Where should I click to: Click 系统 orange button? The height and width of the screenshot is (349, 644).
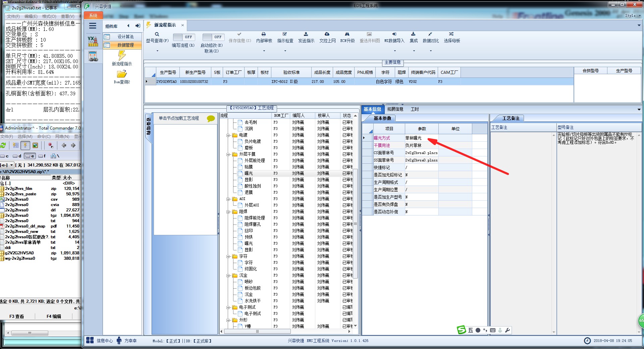pyautogui.click(x=93, y=15)
